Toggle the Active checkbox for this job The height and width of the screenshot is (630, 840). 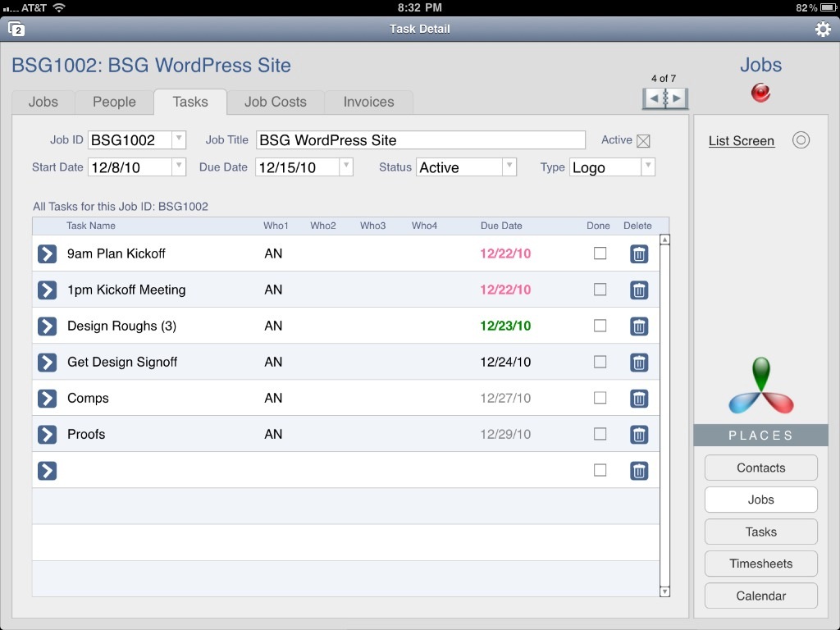click(643, 140)
